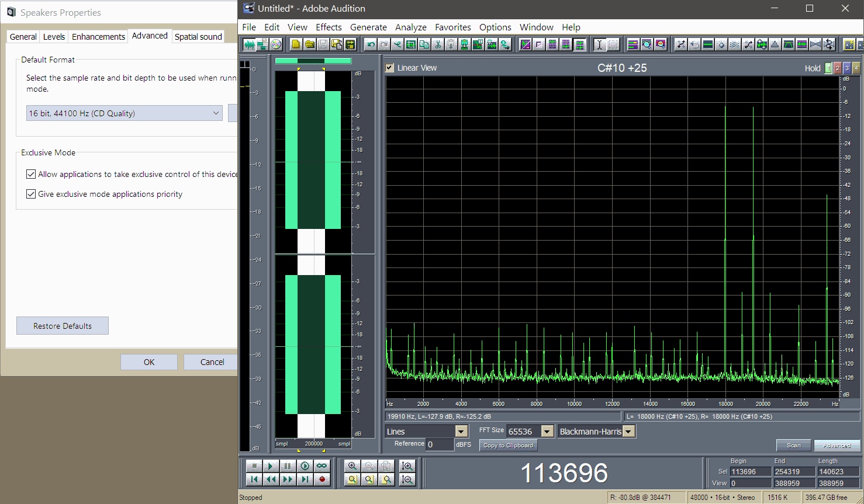Image resolution: width=864 pixels, height=504 pixels.
Task: Open the Blackmann-Harris window type dropdown
Action: click(629, 432)
